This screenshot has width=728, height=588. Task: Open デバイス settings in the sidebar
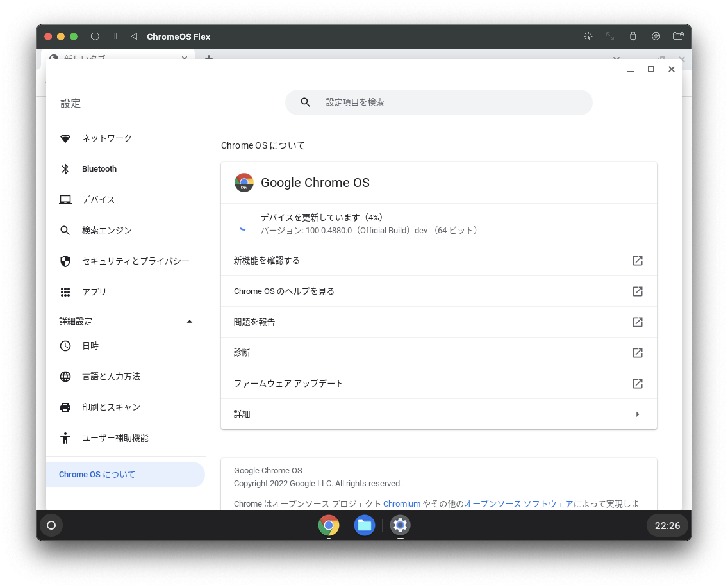pos(125,200)
